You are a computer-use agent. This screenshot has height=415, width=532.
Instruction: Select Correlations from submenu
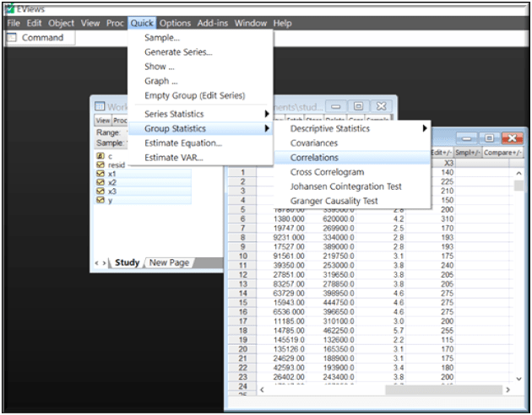pos(352,158)
